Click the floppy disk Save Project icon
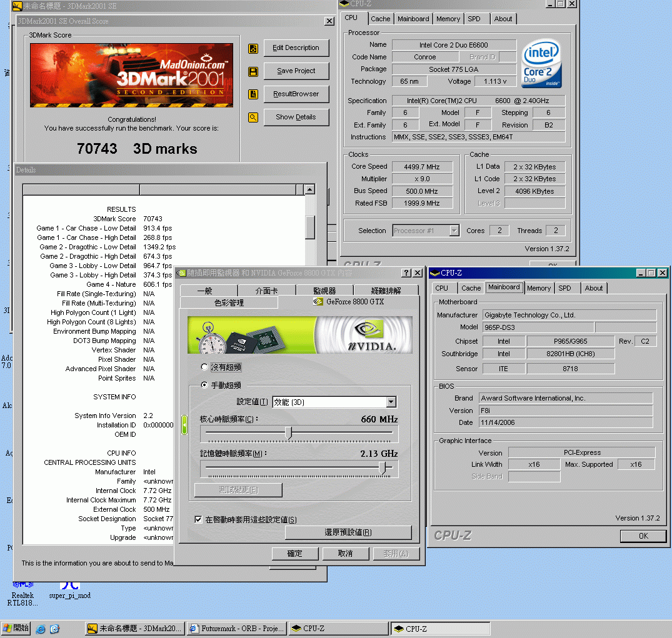The image size is (672, 638). 253,72
